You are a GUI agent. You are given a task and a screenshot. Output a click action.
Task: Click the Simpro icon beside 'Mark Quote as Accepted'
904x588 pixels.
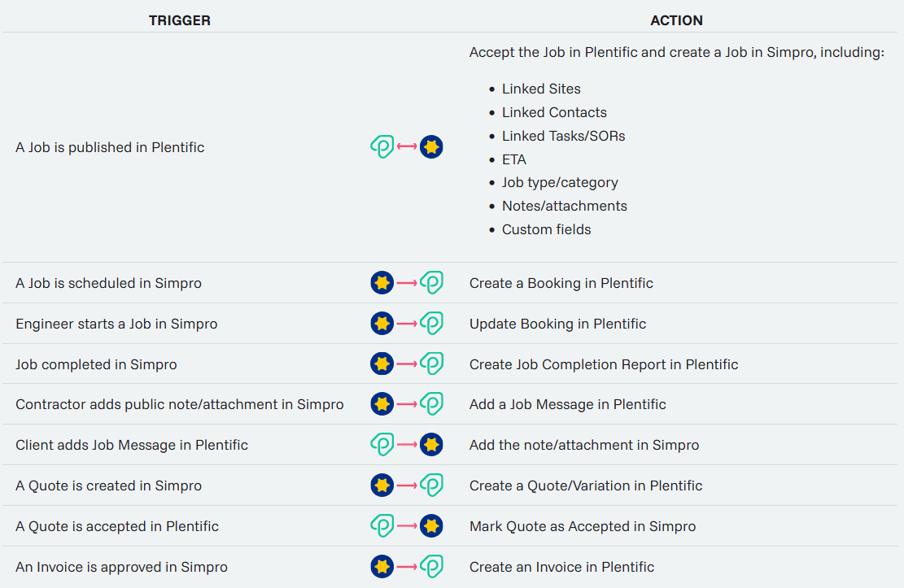click(x=431, y=526)
